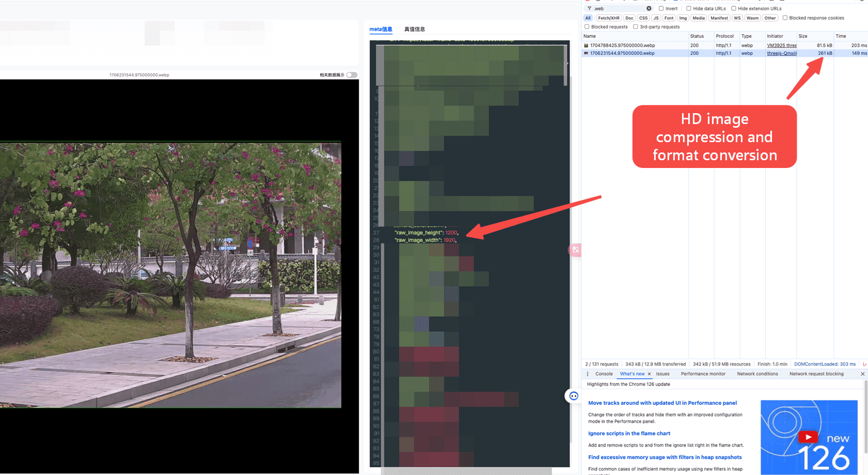The image size is (868, 475).
Task: Sort requests by Time column header
Action: tap(841, 36)
